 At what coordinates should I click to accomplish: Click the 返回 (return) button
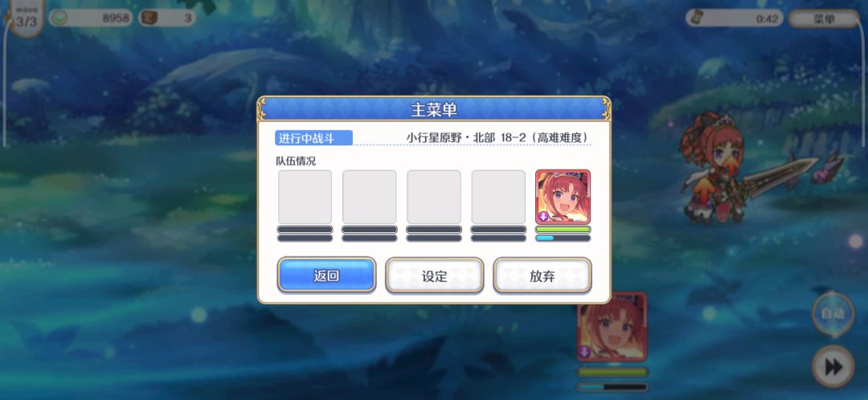(x=326, y=275)
